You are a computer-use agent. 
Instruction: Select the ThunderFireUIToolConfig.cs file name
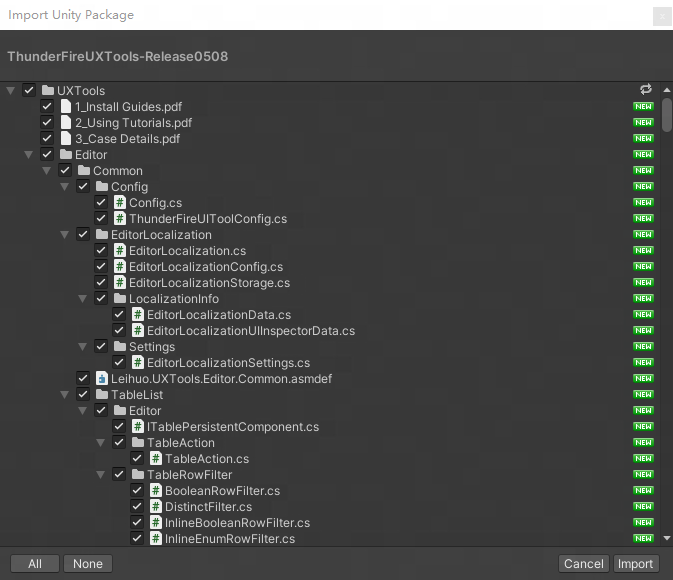click(208, 219)
